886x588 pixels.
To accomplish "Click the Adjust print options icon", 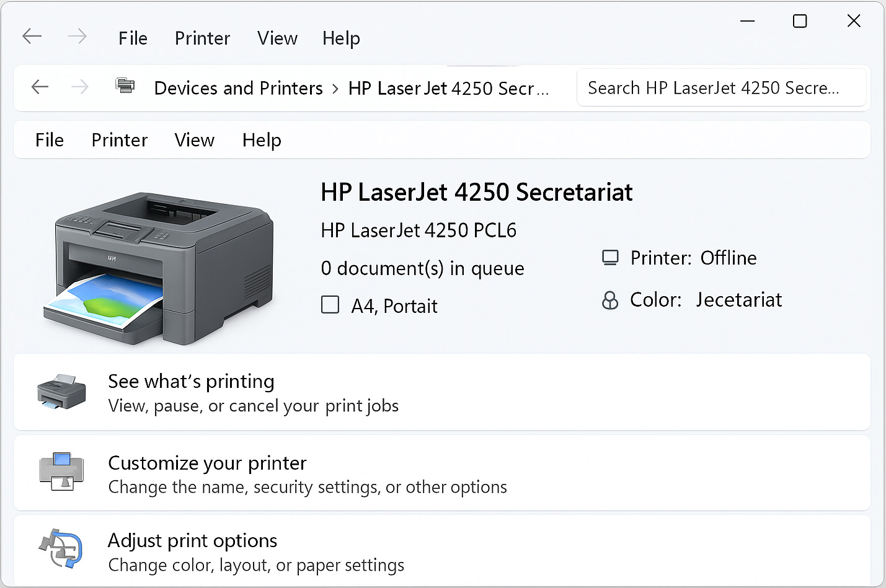I will 61,549.
